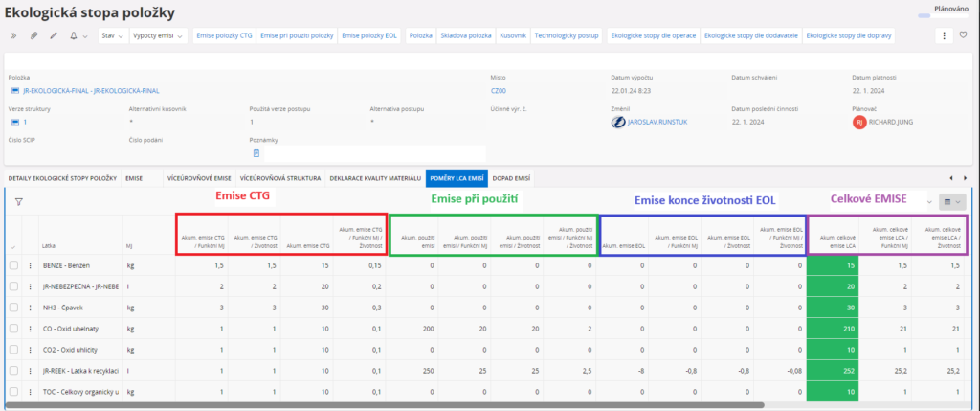
Task: Open the Stav dropdown
Action: [112, 35]
